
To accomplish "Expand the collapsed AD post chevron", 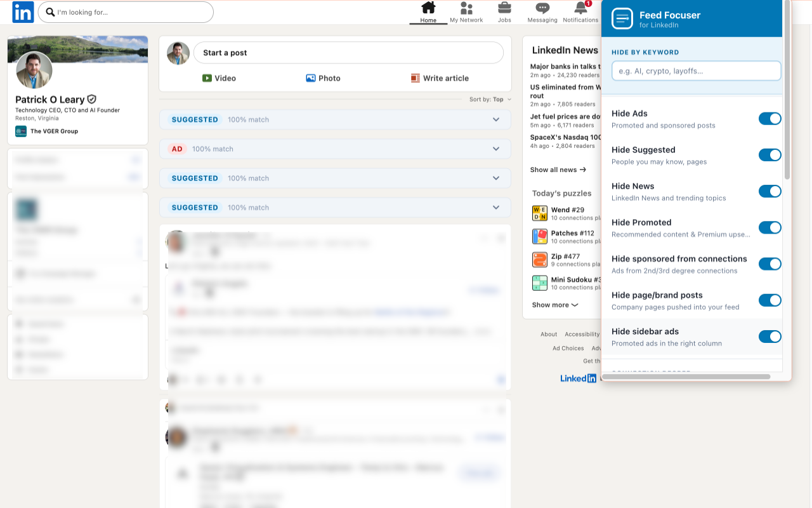I will [x=496, y=149].
